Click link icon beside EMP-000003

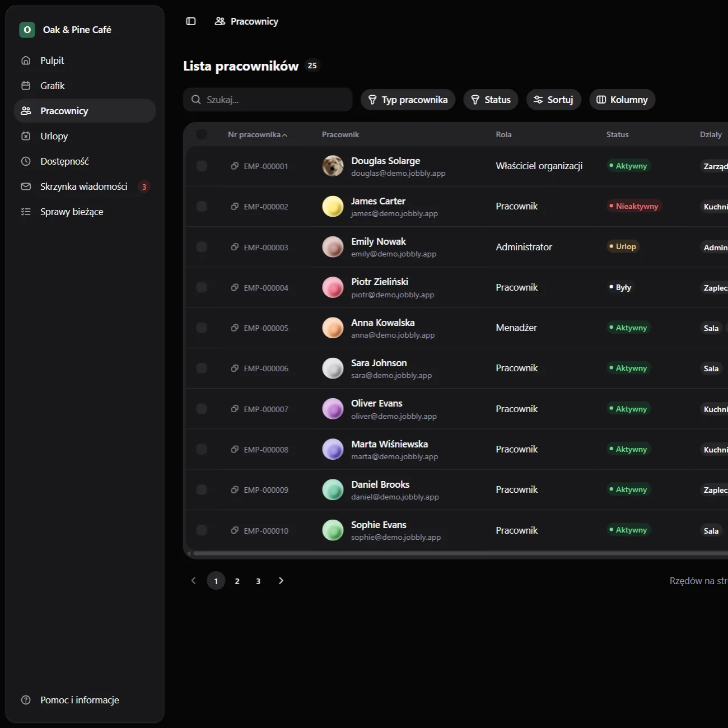pyautogui.click(x=235, y=247)
